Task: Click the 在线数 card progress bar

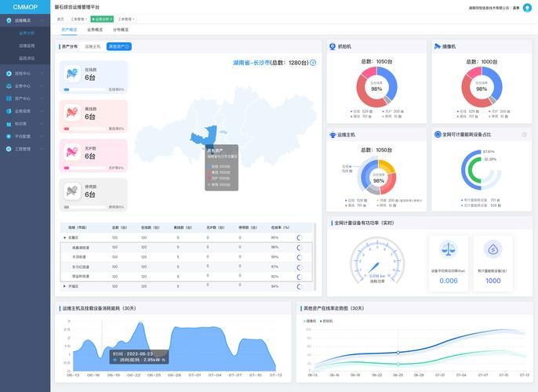Action: point(85,89)
